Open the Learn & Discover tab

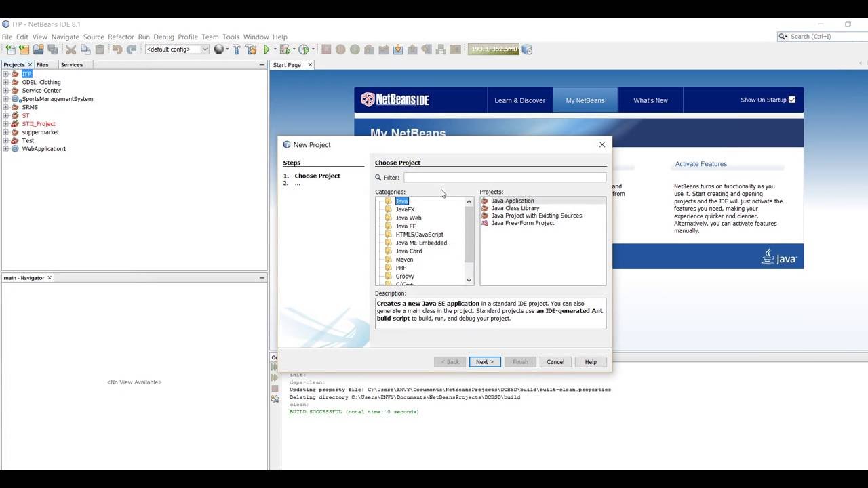(519, 100)
